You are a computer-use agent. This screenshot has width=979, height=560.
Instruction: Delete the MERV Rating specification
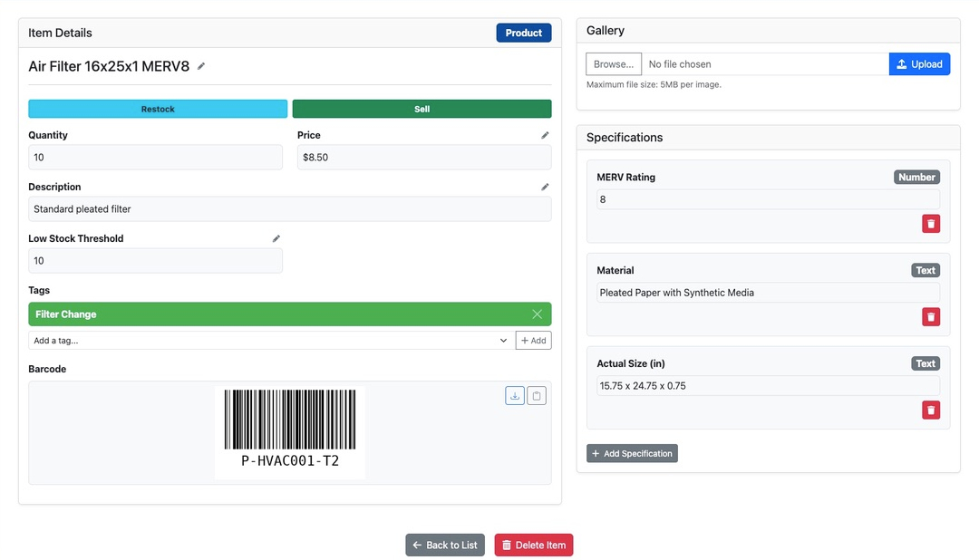[930, 223]
